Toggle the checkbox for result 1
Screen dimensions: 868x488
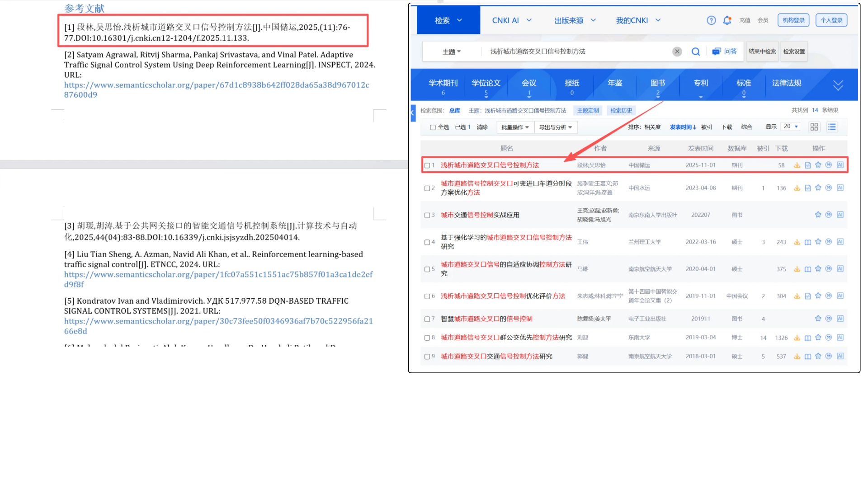click(x=427, y=165)
